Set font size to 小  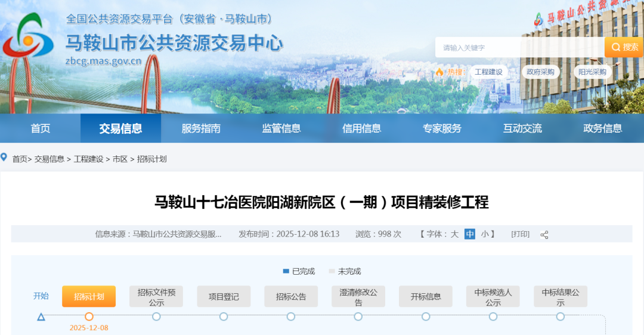point(485,234)
